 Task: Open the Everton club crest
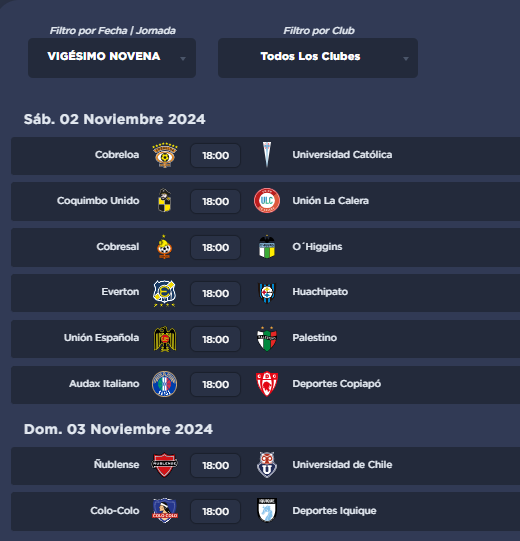pyautogui.click(x=165, y=293)
